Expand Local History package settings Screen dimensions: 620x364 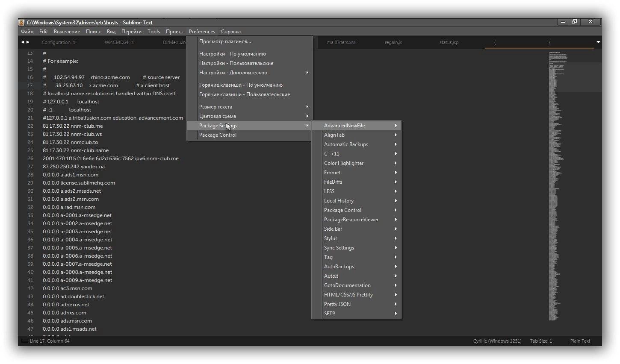356,201
